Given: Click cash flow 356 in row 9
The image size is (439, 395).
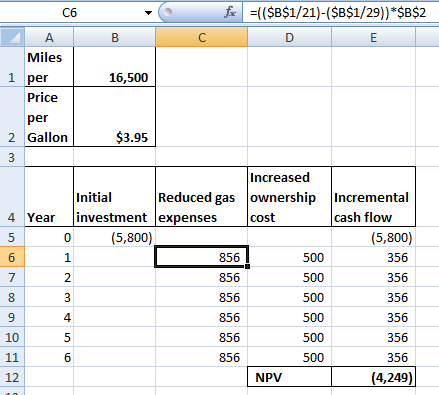Looking at the screenshot, I should click(373, 317).
